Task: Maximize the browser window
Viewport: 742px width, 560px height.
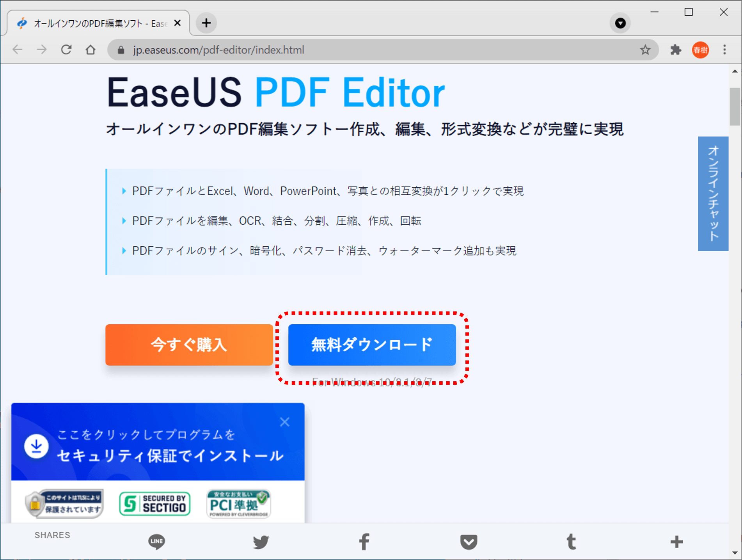Action: [x=689, y=12]
